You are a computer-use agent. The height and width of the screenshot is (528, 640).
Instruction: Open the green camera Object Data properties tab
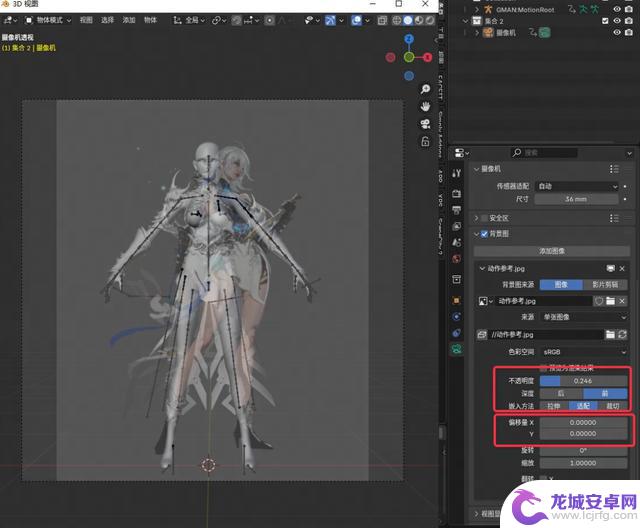(x=457, y=349)
